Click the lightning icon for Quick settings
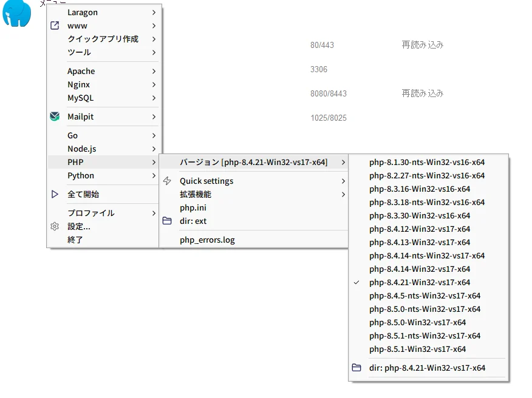 167,181
